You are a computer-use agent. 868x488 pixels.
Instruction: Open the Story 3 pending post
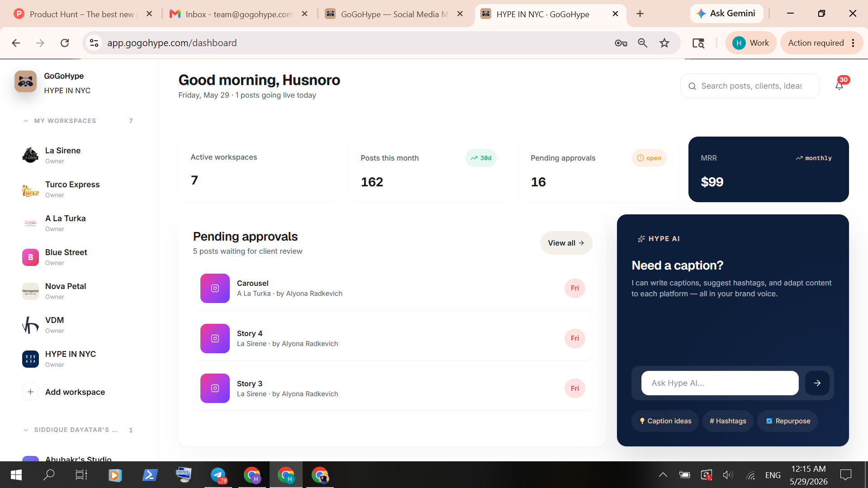point(393,389)
